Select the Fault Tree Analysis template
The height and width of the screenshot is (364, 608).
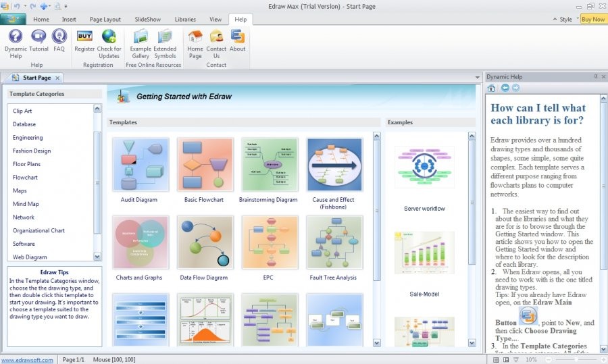(x=334, y=242)
